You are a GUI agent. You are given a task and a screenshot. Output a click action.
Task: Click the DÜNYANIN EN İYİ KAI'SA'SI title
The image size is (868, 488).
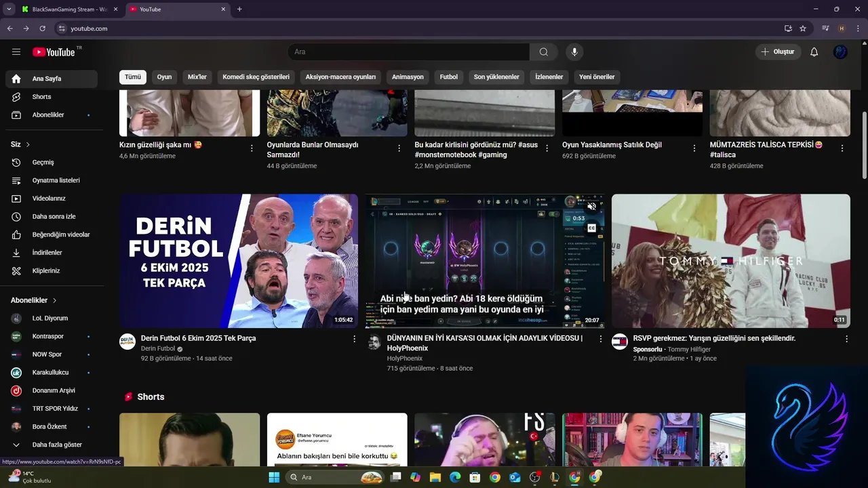coord(485,343)
